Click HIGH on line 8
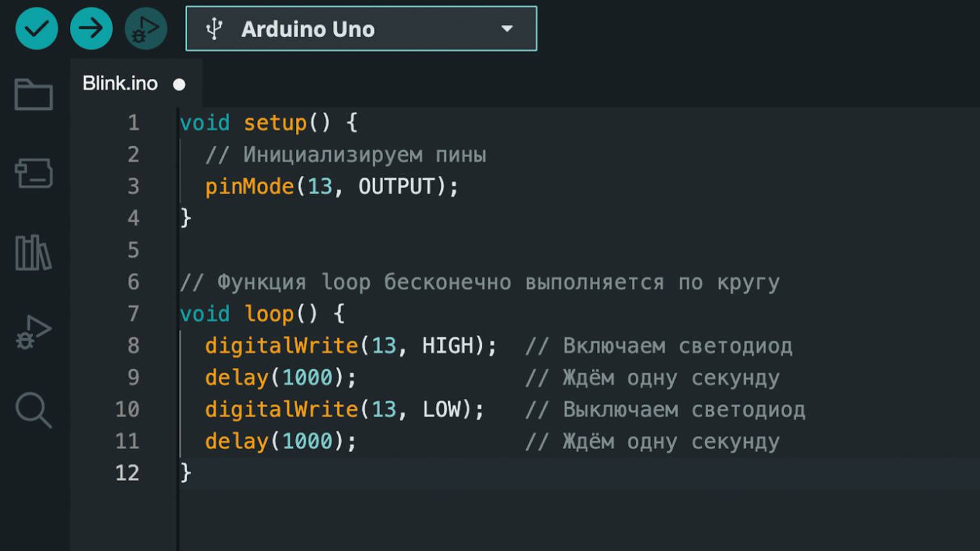Screen dimensions: 980x551 pyautogui.click(x=448, y=345)
